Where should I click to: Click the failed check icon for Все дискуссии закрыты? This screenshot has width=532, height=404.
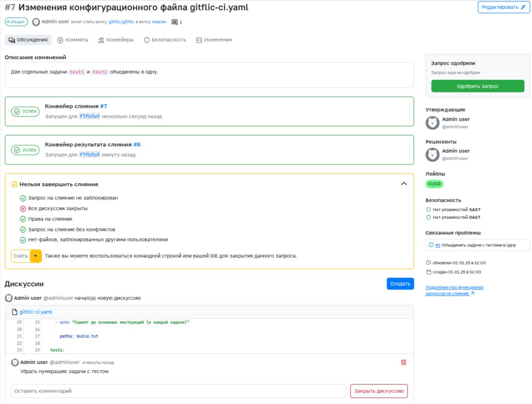pyautogui.click(x=23, y=208)
